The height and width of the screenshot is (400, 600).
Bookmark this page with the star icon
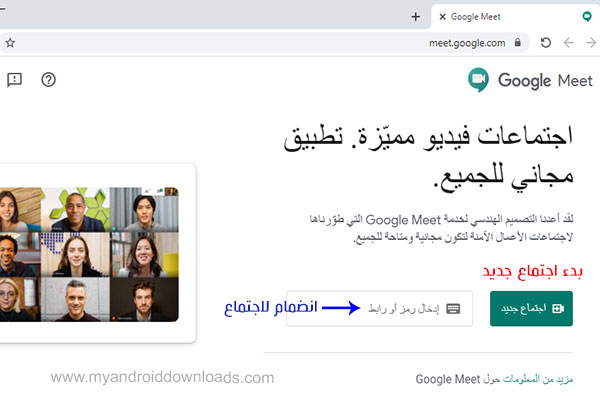click(10, 43)
